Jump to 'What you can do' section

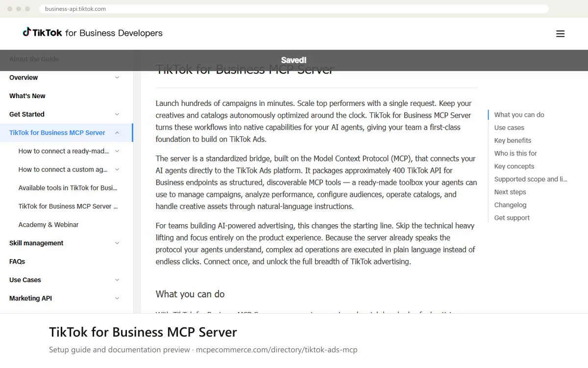pyautogui.click(x=519, y=115)
